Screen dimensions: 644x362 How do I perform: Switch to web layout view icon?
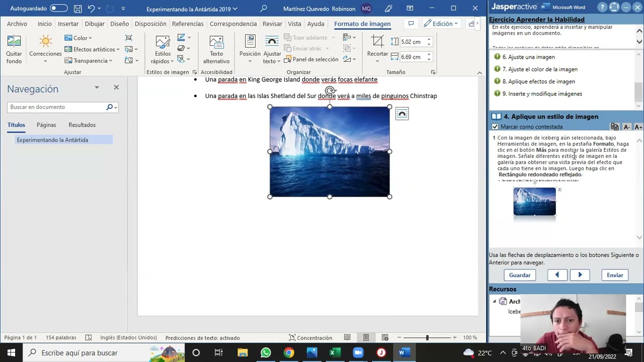point(385,338)
